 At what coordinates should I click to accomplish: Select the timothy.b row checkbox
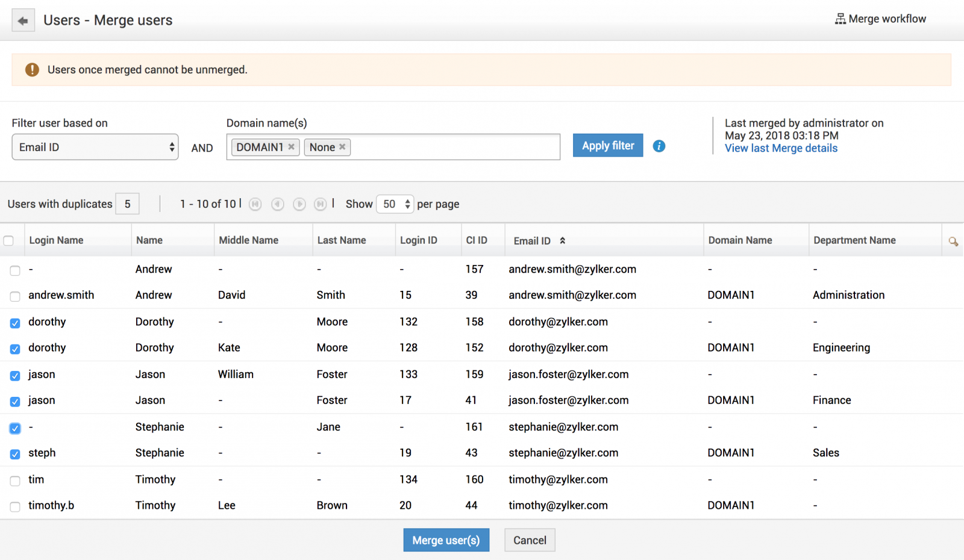pos(15,506)
